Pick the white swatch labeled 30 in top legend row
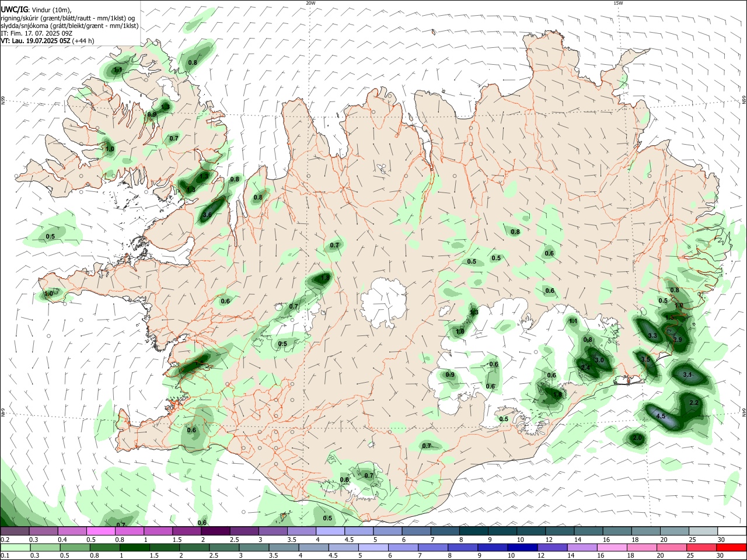The width and height of the screenshot is (747, 560). [x=732, y=531]
